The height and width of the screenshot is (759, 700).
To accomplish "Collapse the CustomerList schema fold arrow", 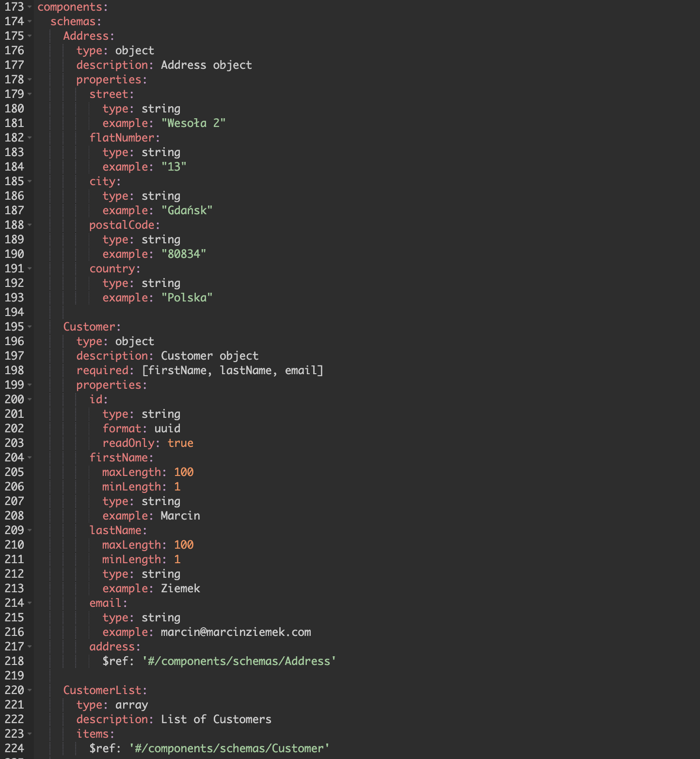I will [x=30, y=691].
